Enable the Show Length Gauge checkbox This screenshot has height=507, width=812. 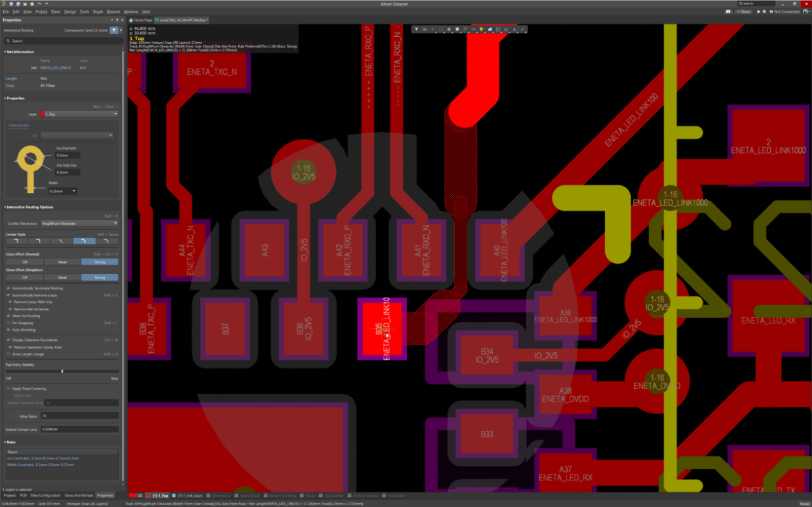click(x=8, y=354)
